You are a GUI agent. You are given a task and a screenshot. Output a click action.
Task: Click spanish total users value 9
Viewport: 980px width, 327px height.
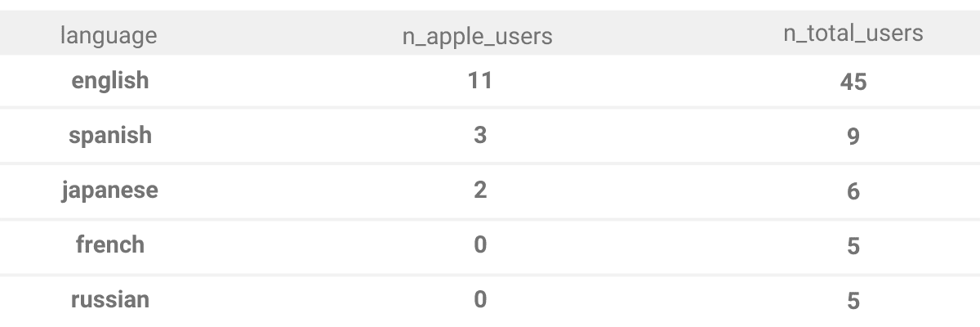point(853,137)
